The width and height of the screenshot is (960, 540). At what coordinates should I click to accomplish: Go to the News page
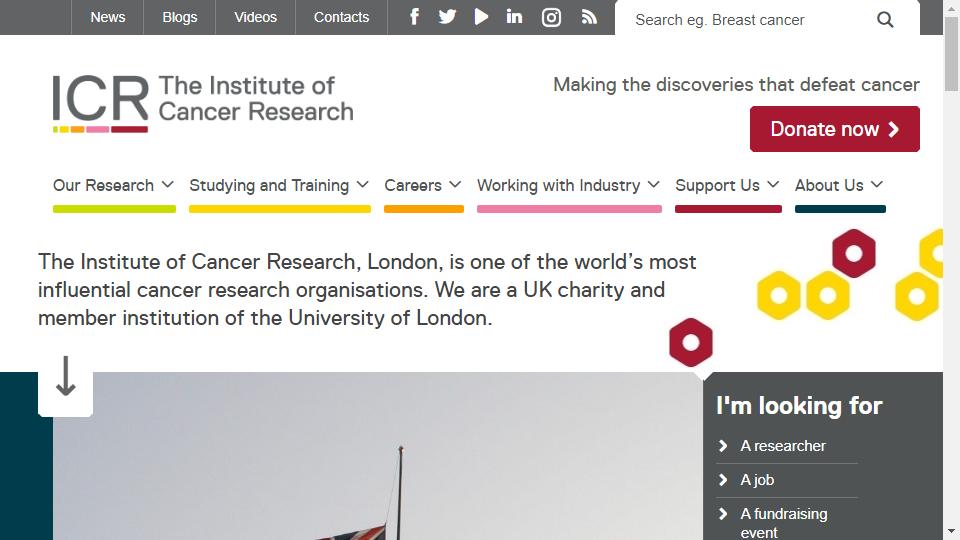tap(108, 17)
